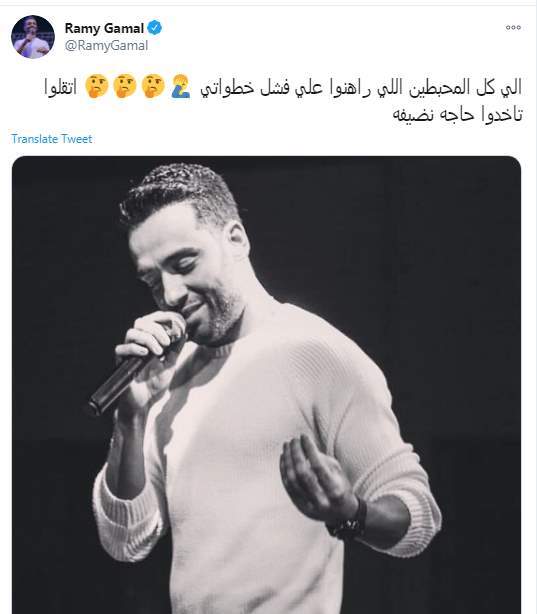Click the word اتقلوا in the tweet
Screen dimensions: 537x614
click(x=60, y=87)
